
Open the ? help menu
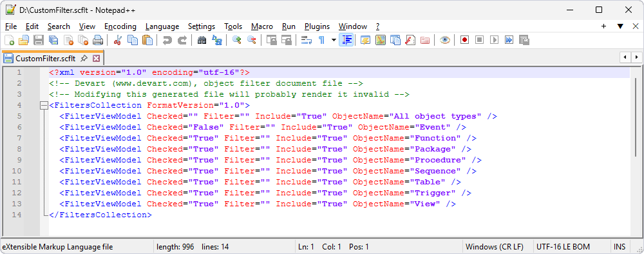tap(377, 26)
